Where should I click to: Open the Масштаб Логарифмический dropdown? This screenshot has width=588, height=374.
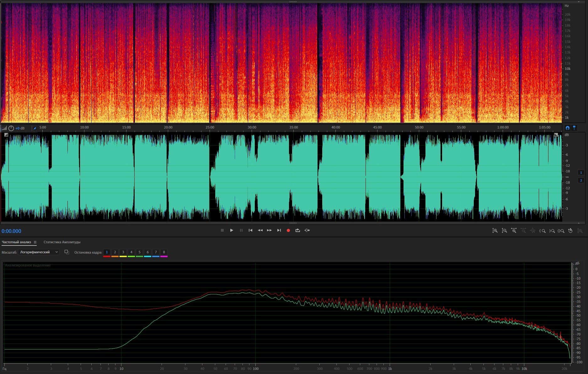tap(39, 252)
